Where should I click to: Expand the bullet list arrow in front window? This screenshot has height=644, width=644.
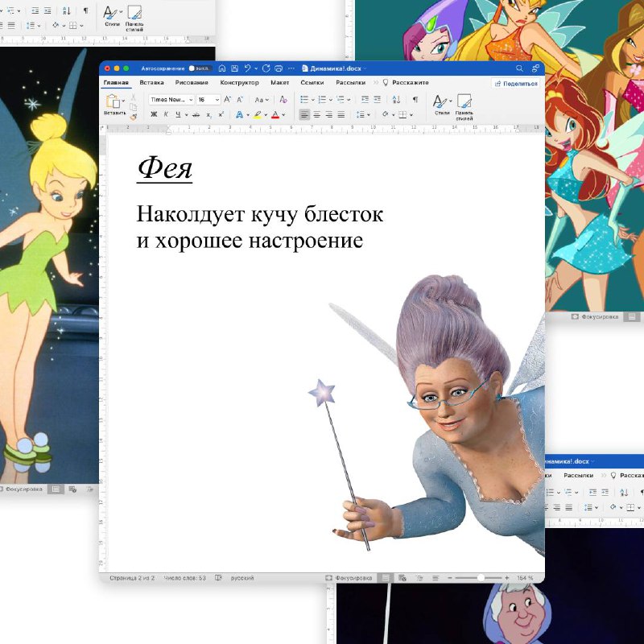tap(312, 100)
